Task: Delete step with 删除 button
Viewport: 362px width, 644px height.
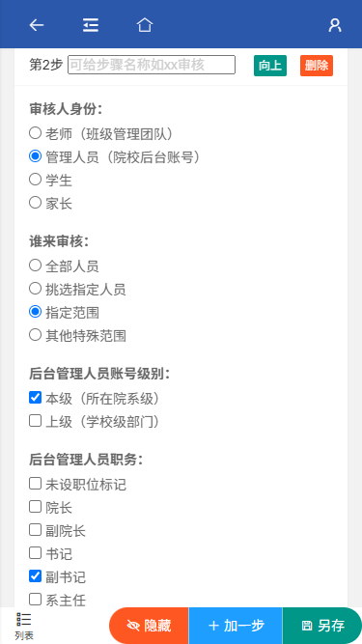Action: point(317,66)
